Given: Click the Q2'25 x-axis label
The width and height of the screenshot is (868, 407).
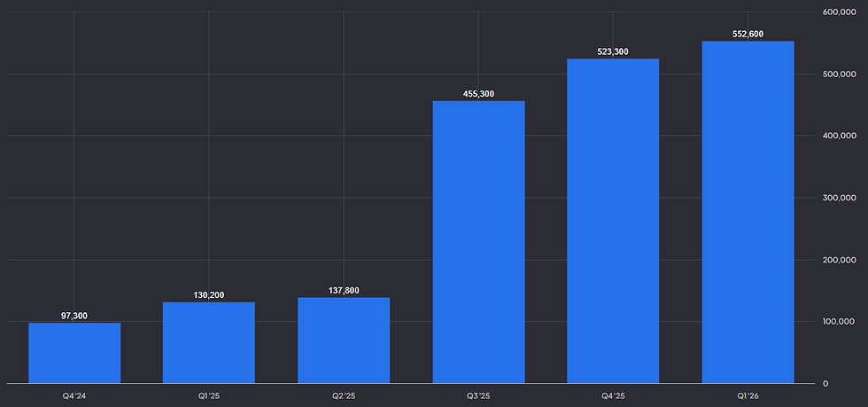Looking at the screenshot, I should click(344, 397).
